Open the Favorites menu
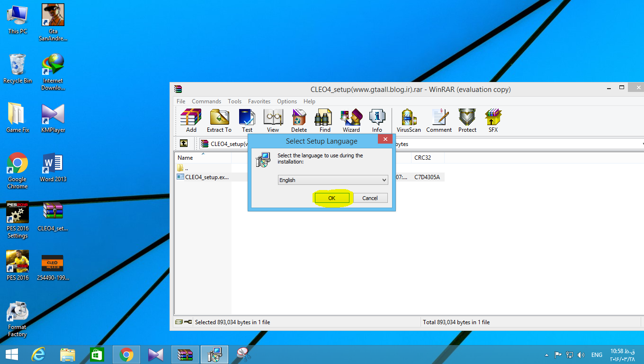644x364 pixels. 259,101
